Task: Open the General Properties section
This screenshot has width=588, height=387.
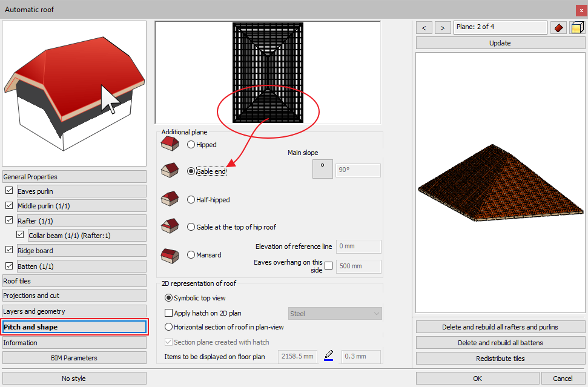Action: click(x=74, y=177)
